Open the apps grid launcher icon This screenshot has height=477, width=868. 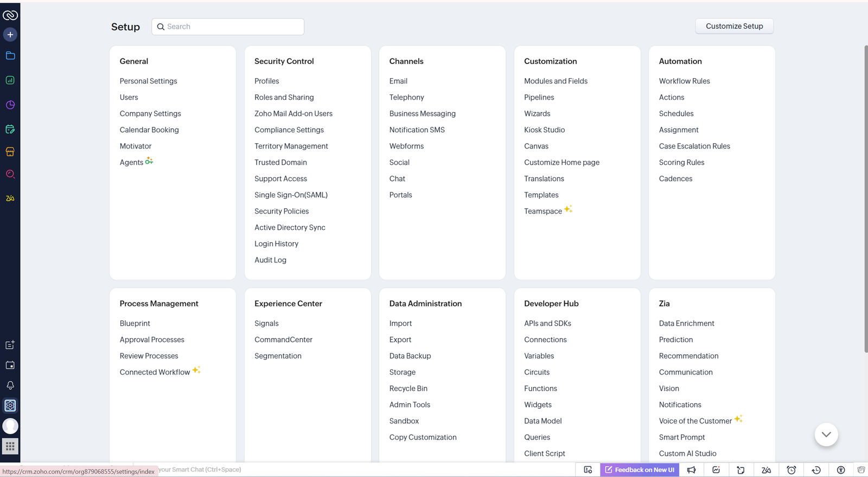click(10, 447)
